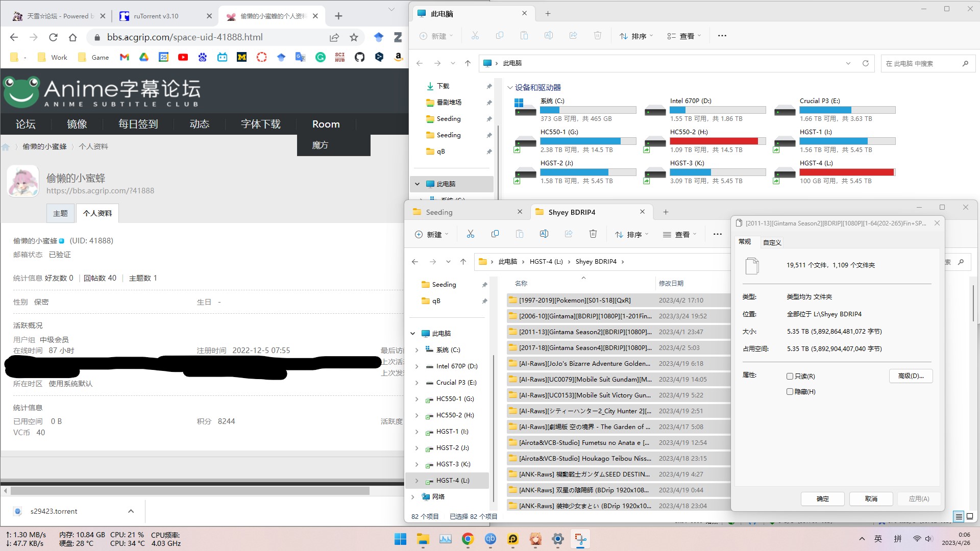Open File Explorer from the taskbar
The image size is (980, 551).
pyautogui.click(x=423, y=539)
